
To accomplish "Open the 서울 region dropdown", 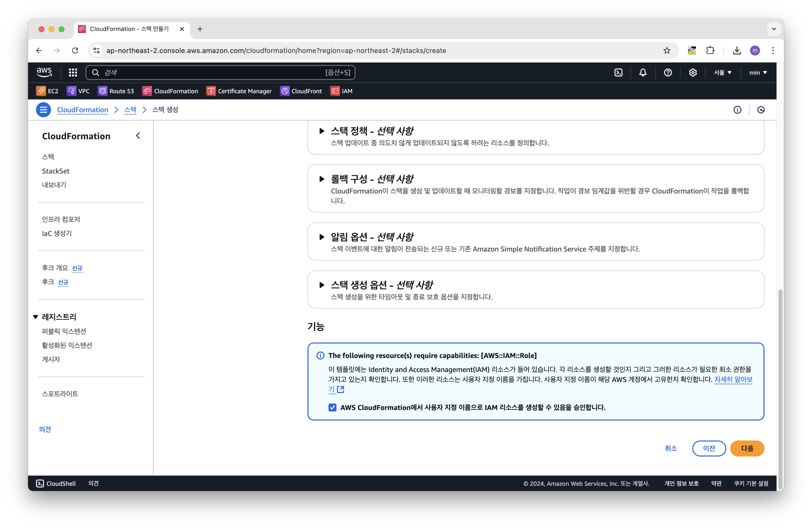I will click(722, 73).
